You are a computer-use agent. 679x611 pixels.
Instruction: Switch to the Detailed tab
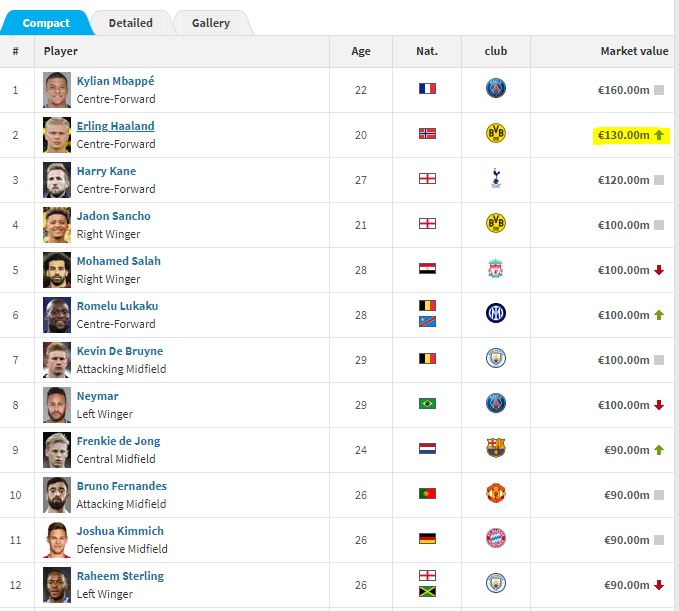click(x=130, y=23)
